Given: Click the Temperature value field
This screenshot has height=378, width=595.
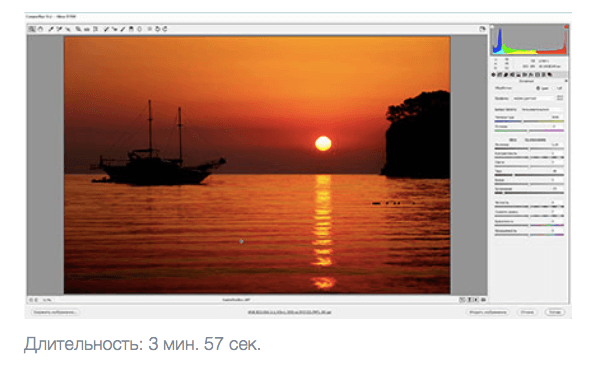Looking at the screenshot, I should coord(556,117).
